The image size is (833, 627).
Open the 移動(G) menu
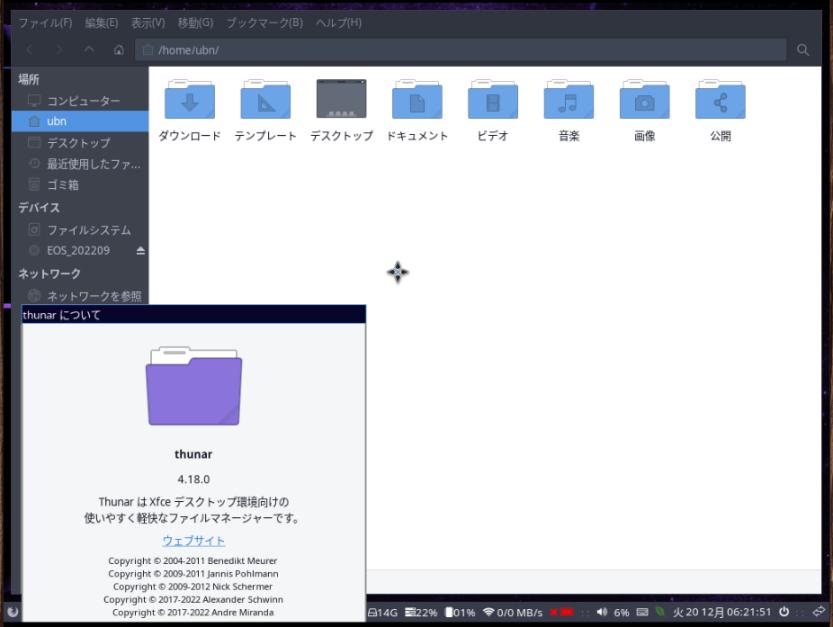(x=196, y=23)
